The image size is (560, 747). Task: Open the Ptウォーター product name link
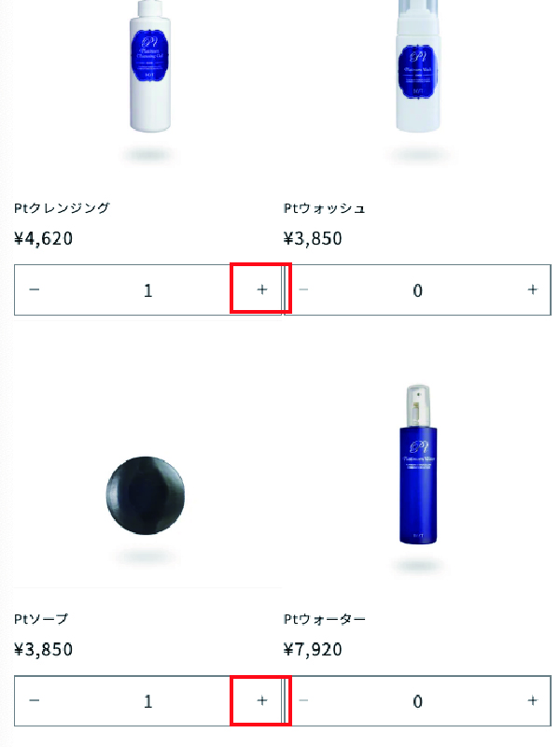324,619
